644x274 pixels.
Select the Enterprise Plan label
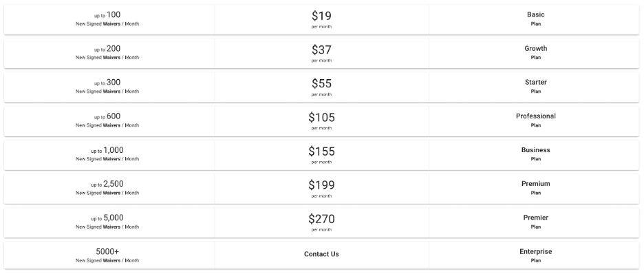(x=535, y=255)
